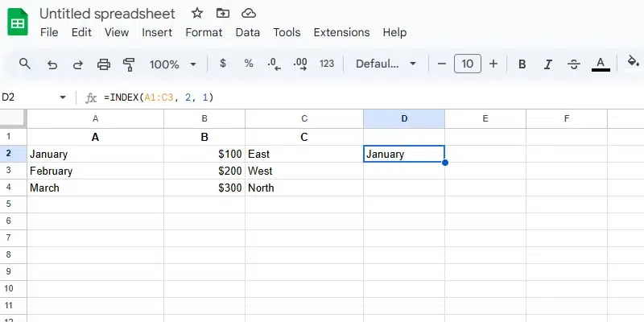Expand the Name box dropdown arrow
This screenshot has height=322, width=644.
coord(63,97)
